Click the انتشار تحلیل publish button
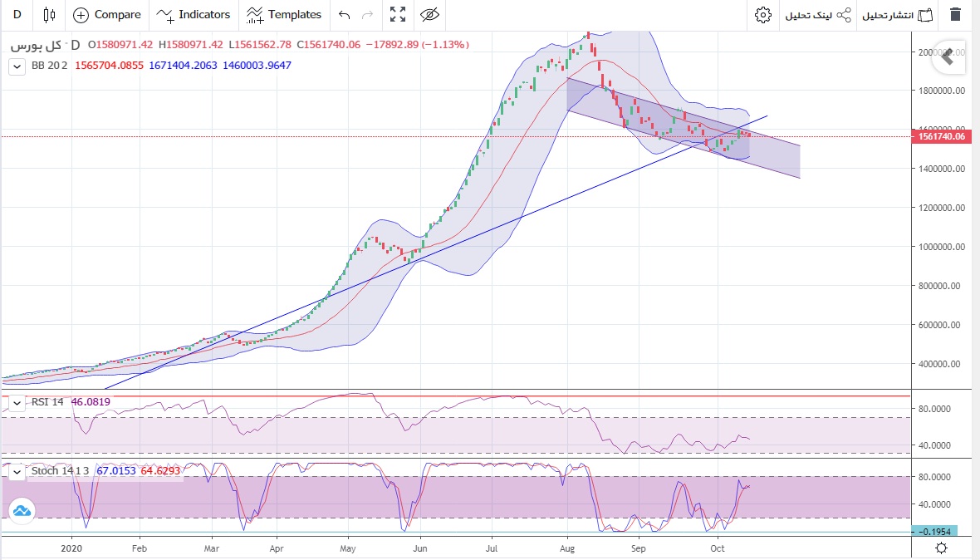980x560 pixels. pyautogui.click(x=898, y=14)
